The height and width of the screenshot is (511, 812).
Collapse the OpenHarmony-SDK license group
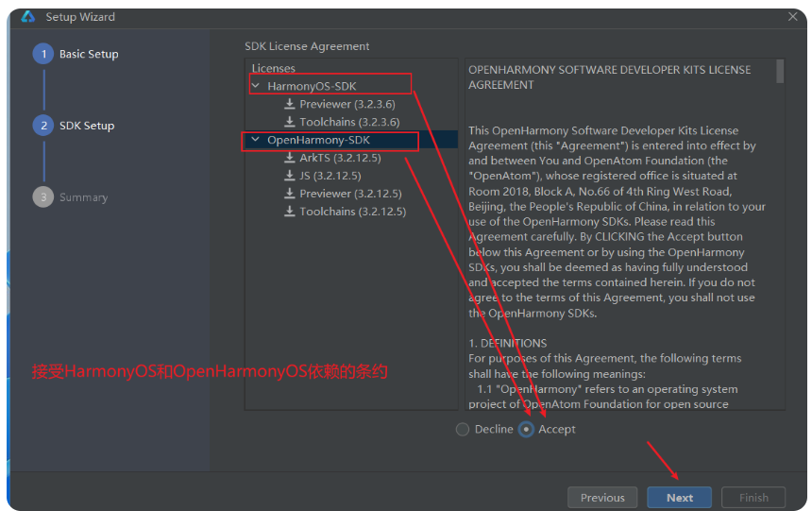point(256,140)
